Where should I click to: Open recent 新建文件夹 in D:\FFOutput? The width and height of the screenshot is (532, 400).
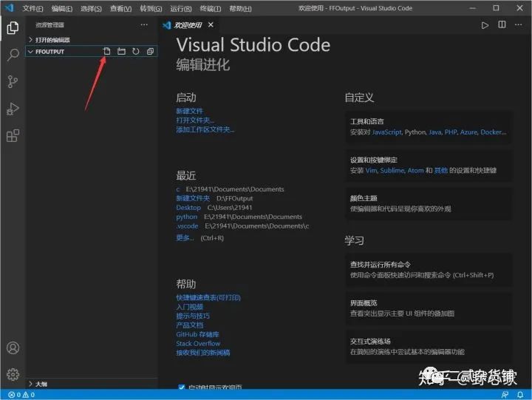[193, 198]
